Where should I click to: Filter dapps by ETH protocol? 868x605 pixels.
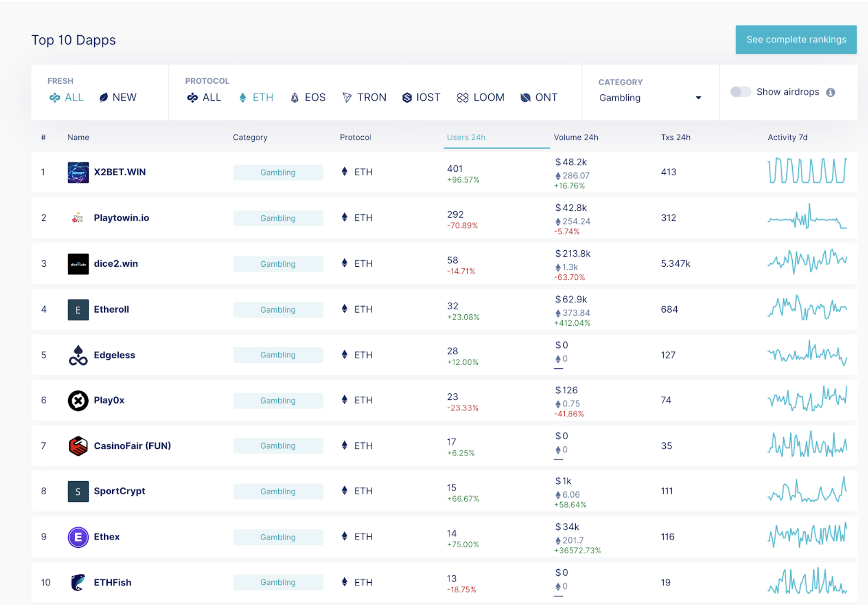[256, 98]
